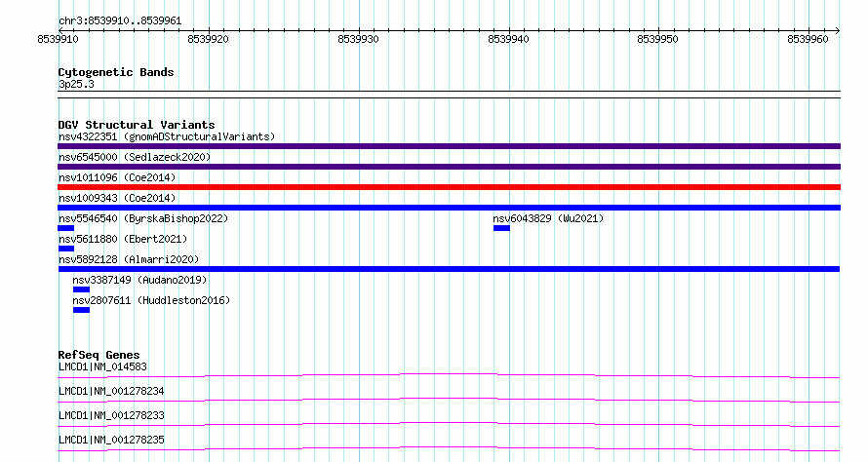868x462 pixels.
Task: Open the nsv2807611 Huddleston2016 label
Action: click(x=151, y=300)
